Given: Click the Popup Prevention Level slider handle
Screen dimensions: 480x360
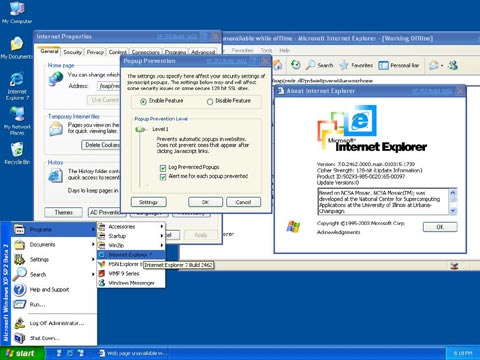Looking at the screenshot, I should (140, 129).
